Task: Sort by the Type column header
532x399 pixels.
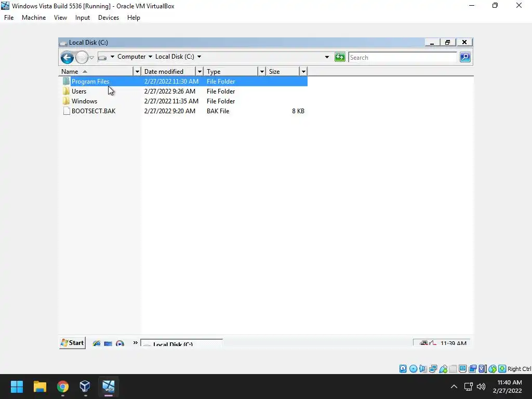Action: tap(231, 72)
